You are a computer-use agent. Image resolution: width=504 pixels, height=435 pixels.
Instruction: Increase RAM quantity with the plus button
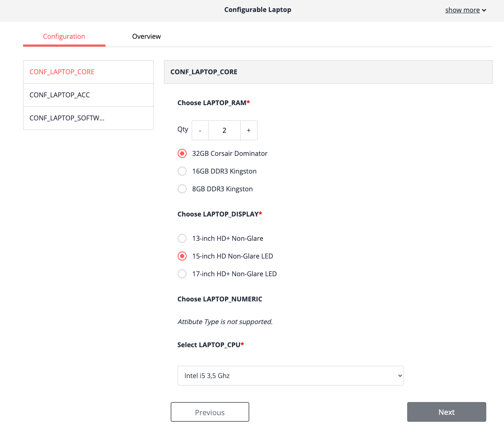coord(248,130)
